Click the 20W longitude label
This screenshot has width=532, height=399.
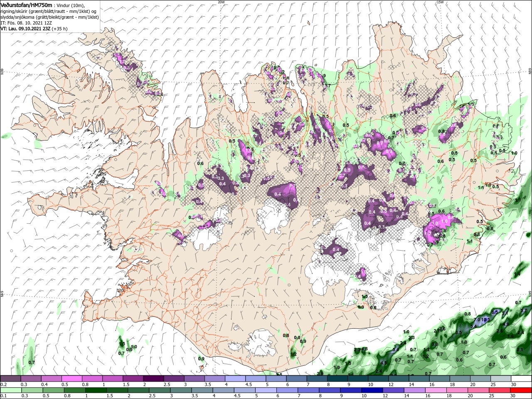point(221,2)
